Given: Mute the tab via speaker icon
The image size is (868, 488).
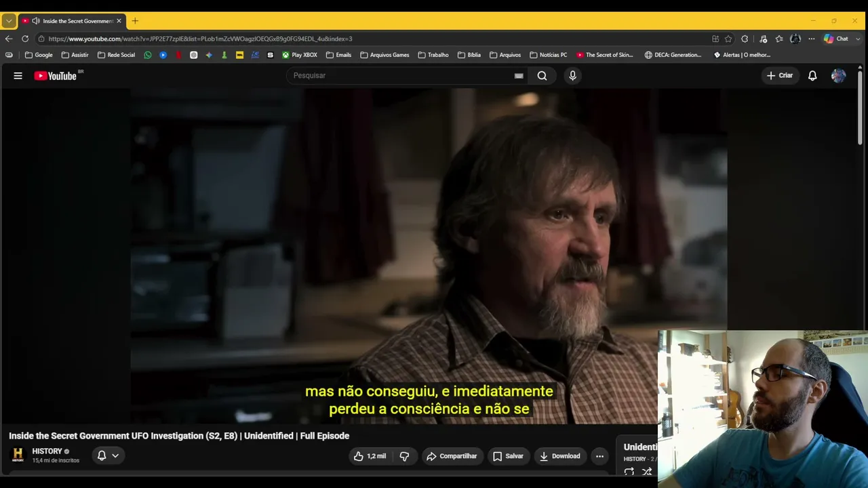Looking at the screenshot, I should 35,21.
